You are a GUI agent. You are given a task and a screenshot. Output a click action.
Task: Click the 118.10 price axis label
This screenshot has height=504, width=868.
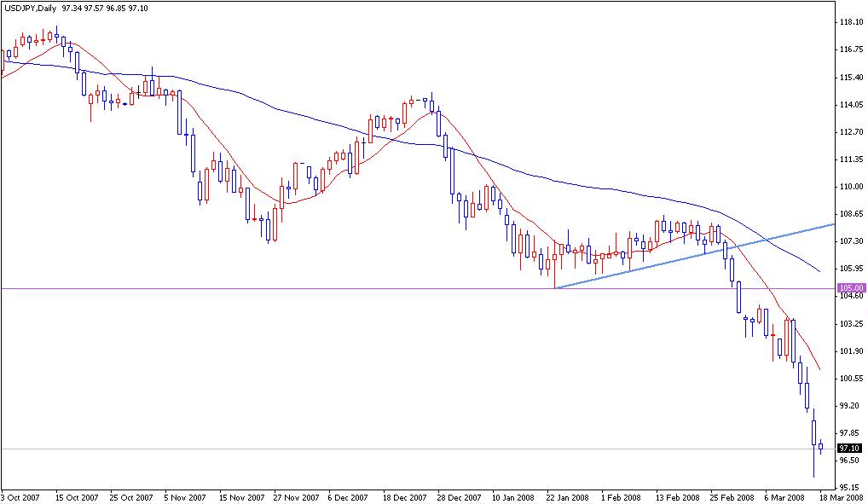pos(852,22)
